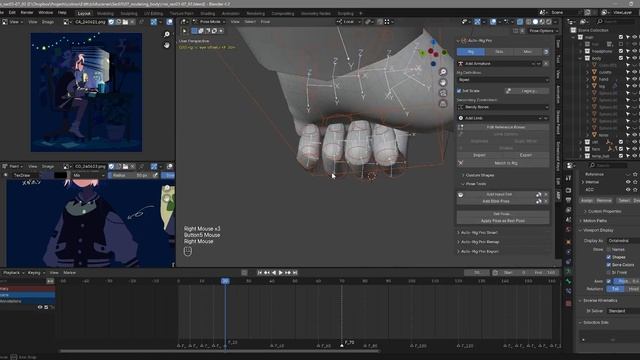Open the Add Limb dropdown

pyautogui.click(x=503, y=118)
